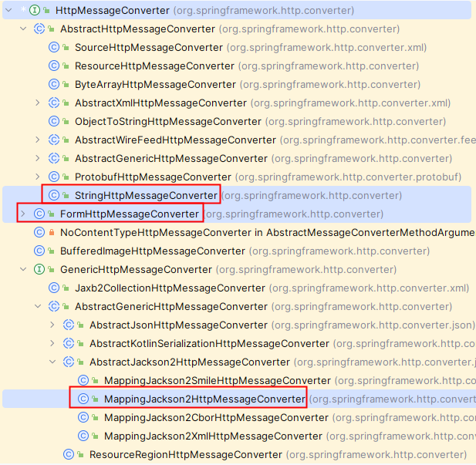Click abstract class icon of AbstractWireFeedHttpMessageConverter
This screenshot has width=476, height=465.
[54, 140]
